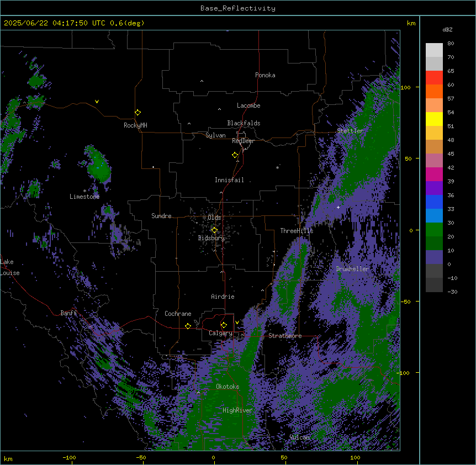The height and width of the screenshot is (465, 476).
Task: Pick the light gray 70–80 dBZ legend swatch
Action: coord(434,50)
